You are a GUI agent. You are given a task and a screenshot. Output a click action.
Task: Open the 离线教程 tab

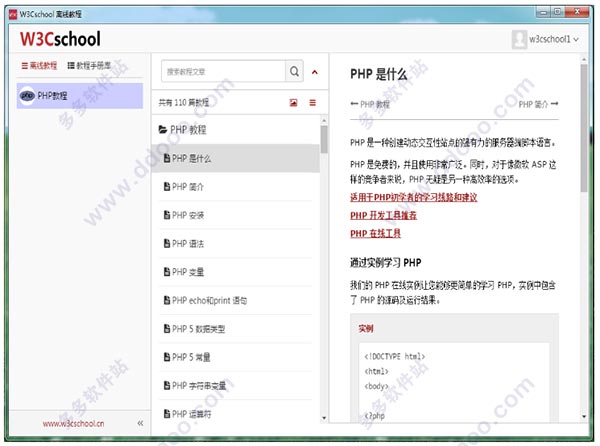[x=39, y=65]
